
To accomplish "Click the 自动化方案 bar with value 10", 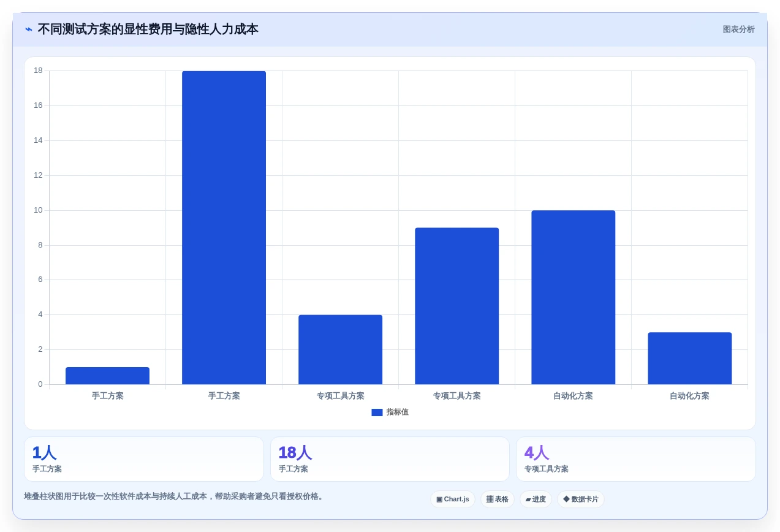I will click(x=573, y=297).
